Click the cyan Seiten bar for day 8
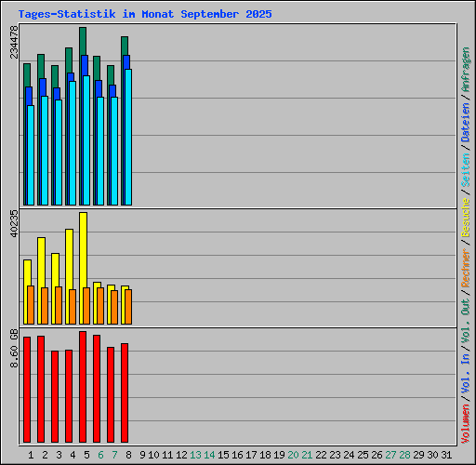 tap(128, 137)
